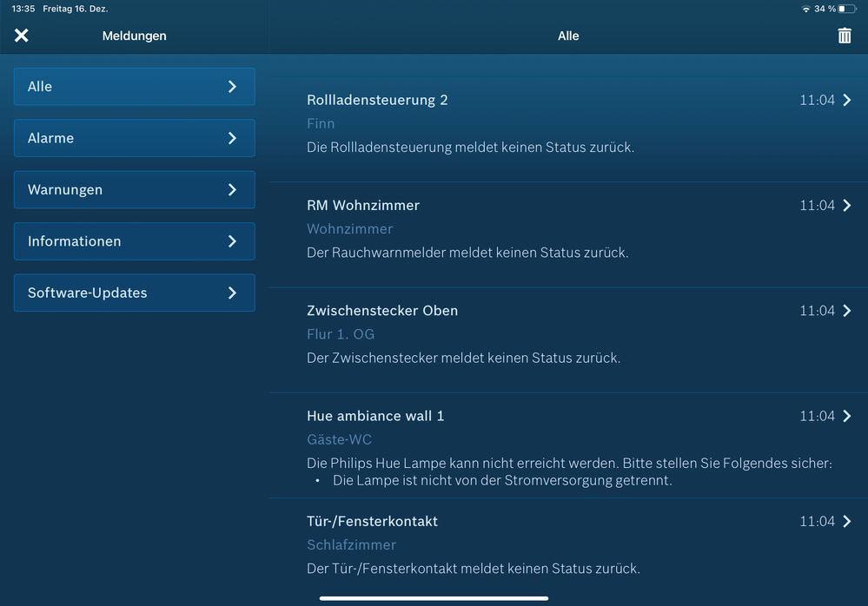Image resolution: width=868 pixels, height=606 pixels.
Task: Expand RM Wohnzimmer message chevron
Action: (847, 205)
